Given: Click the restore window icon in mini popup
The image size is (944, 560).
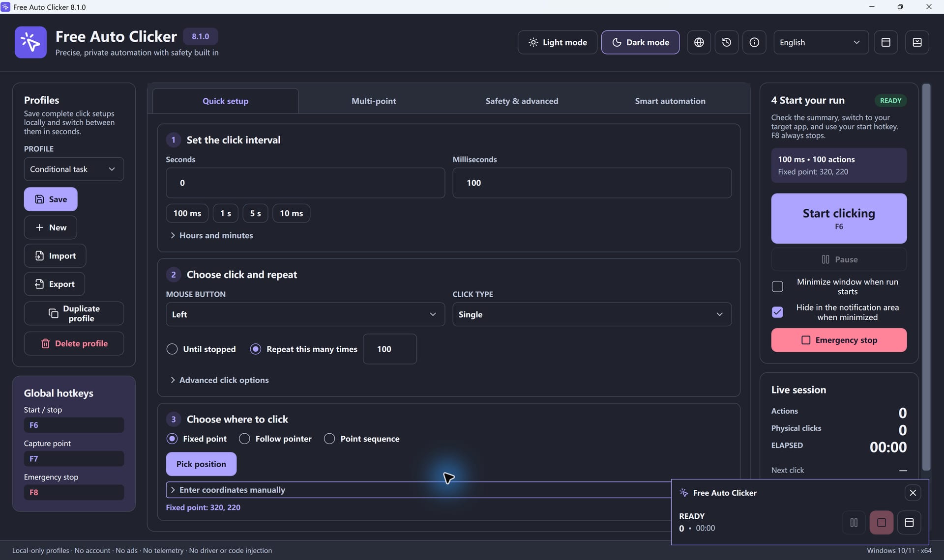Looking at the screenshot, I should (x=909, y=523).
